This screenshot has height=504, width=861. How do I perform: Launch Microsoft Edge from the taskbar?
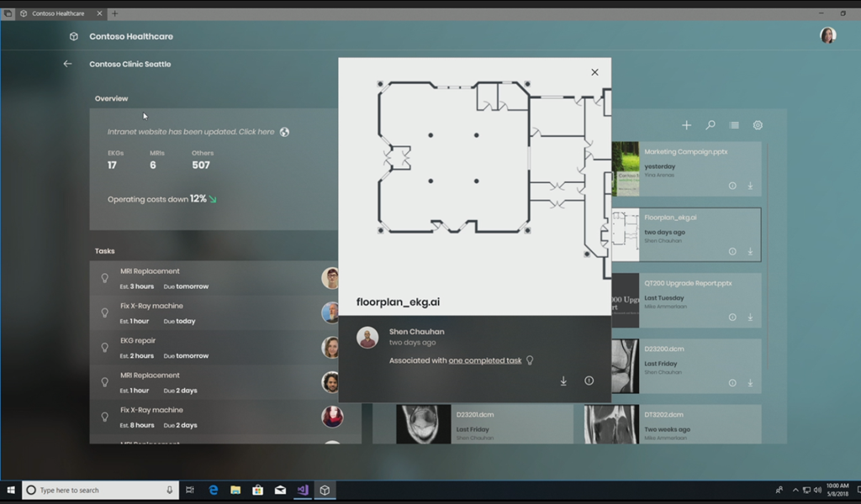point(214,490)
